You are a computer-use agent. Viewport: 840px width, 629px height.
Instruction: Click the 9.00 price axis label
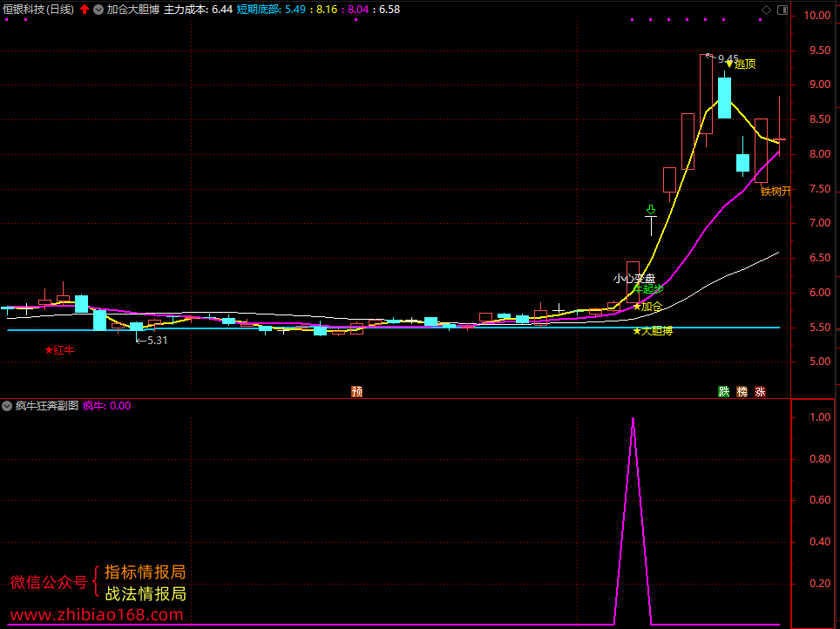[x=820, y=85]
